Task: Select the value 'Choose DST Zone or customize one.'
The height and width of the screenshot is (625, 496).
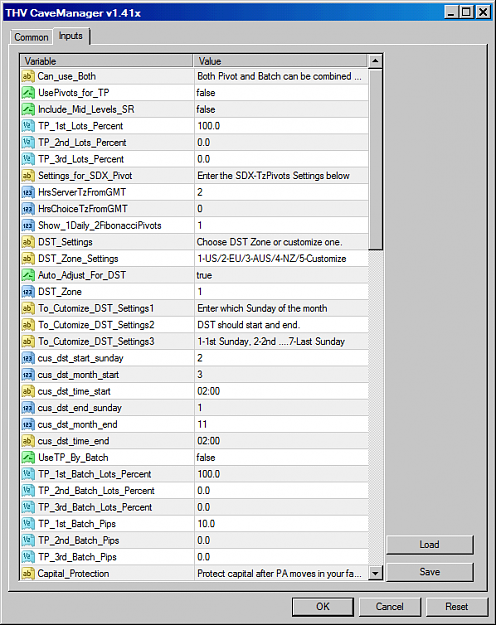Action: [270, 242]
